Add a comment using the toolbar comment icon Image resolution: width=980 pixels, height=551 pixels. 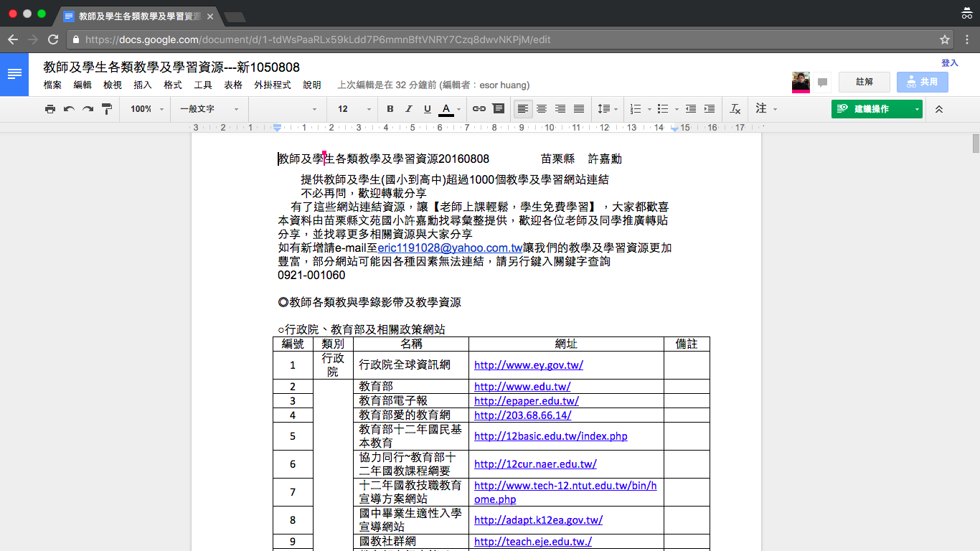[x=498, y=109]
